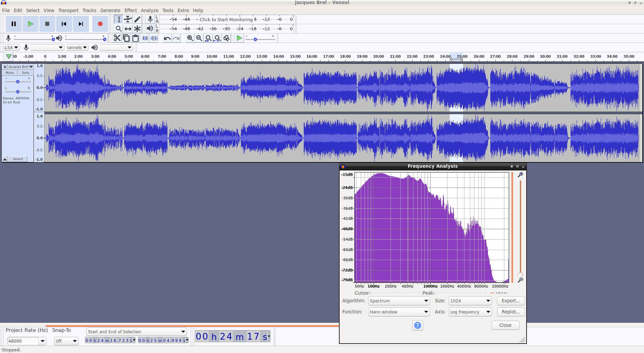Screen dimensions: 644x353
Task: Open the Jacques Brel track name menu
Action: coord(20,67)
